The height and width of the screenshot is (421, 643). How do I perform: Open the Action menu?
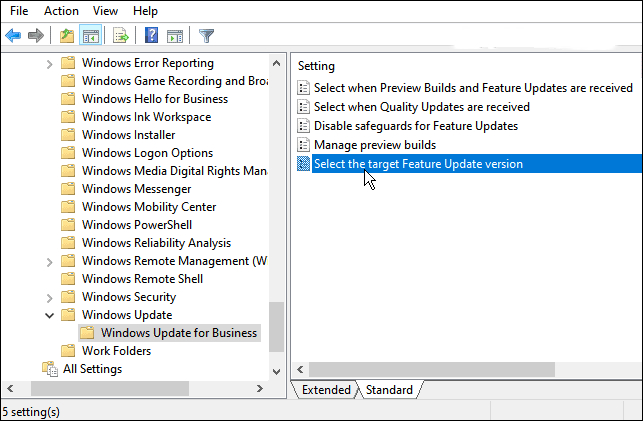point(61,11)
